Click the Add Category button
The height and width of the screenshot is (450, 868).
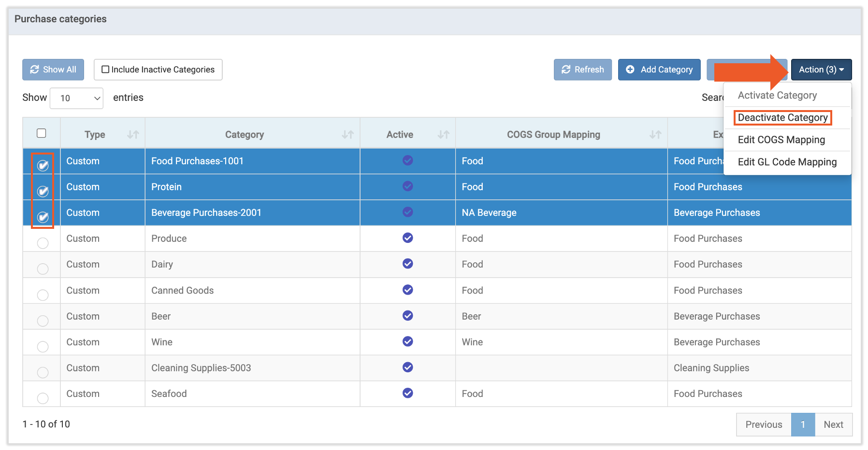pos(659,70)
